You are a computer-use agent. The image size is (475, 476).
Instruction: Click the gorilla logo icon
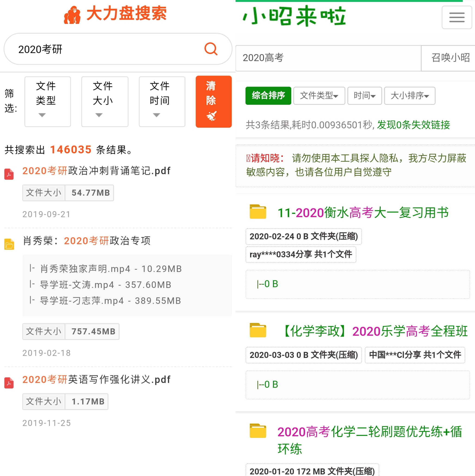click(x=72, y=15)
